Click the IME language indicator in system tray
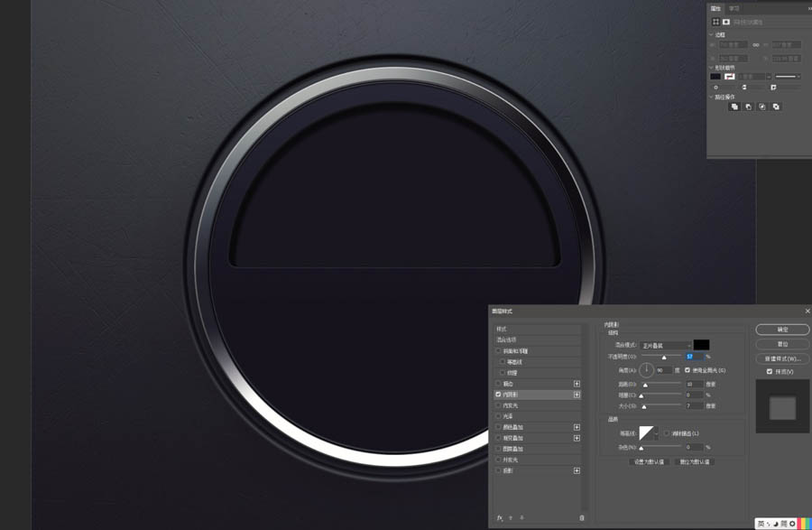Screen dimensions: 812x530 (x=761, y=524)
